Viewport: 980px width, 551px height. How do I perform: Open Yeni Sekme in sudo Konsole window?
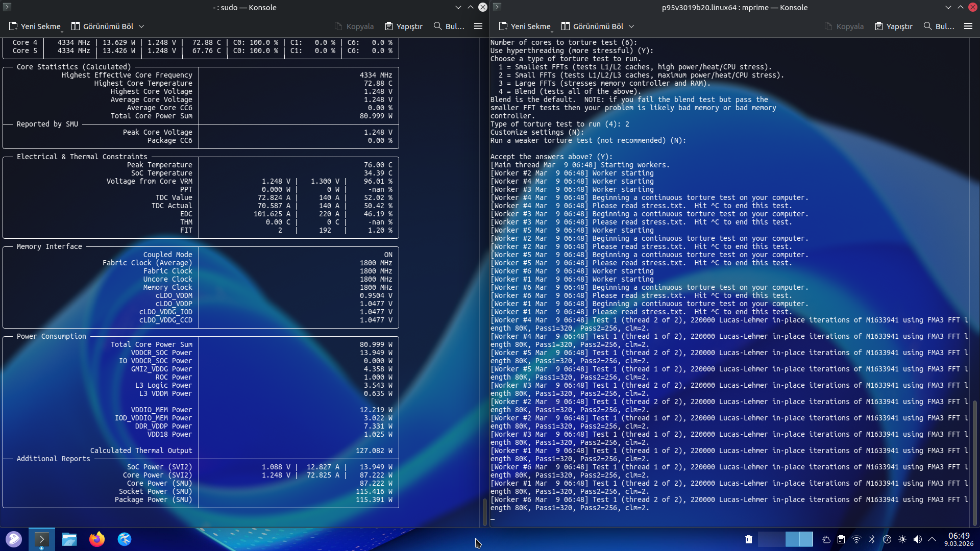click(35, 27)
